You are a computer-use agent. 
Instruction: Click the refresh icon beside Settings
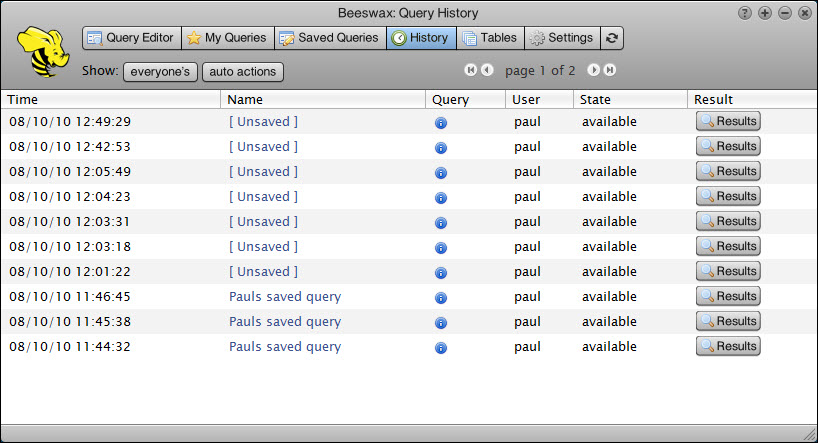coord(612,38)
